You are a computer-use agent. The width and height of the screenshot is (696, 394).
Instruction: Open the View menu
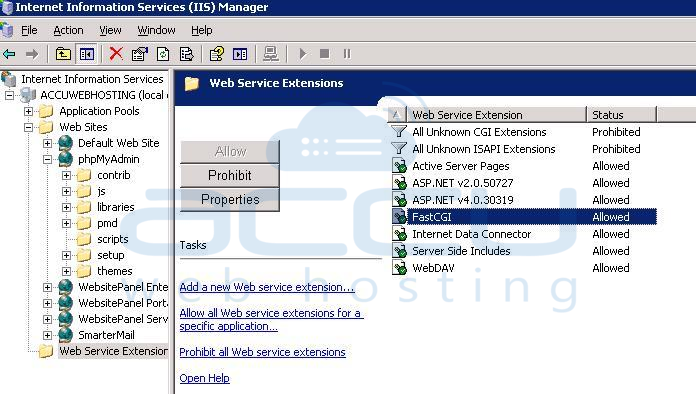coord(110,30)
